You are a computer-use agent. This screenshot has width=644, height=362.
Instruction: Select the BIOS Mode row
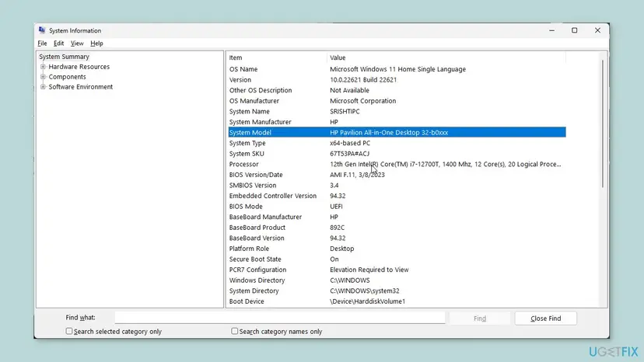397,207
